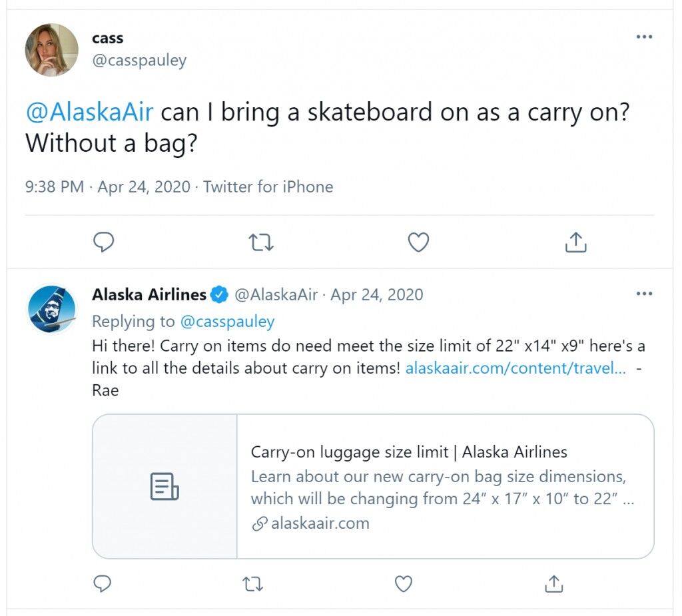The width and height of the screenshot is (682, 616).
Task: Open more options on cass's tweet
Action: click(644, 37)
